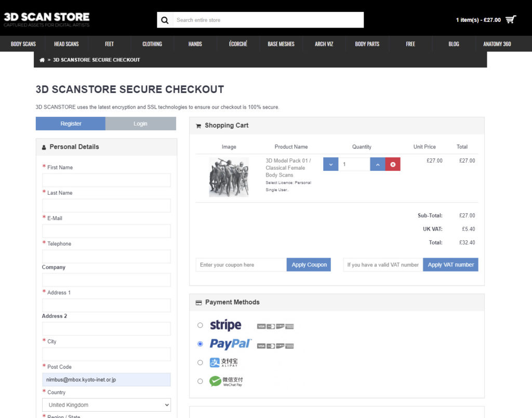
Task: Remove item with red X button
Action: coord(393,165)
